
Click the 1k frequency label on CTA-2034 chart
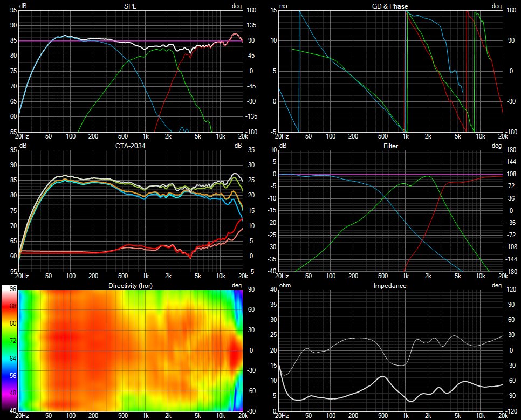tap(146, 276)
